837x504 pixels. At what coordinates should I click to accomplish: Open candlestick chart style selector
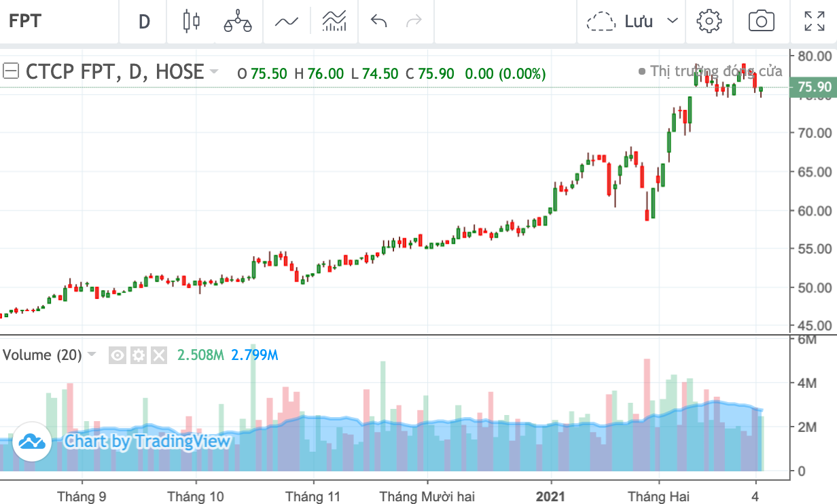(191, 21)
